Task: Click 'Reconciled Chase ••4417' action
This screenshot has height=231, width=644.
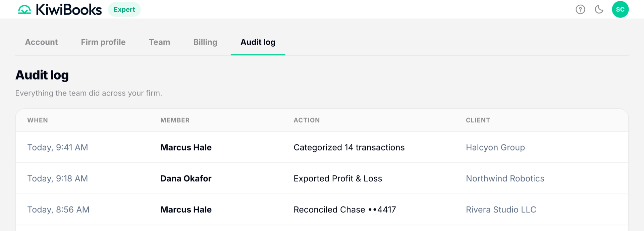Action: click(x=345, y=210)
